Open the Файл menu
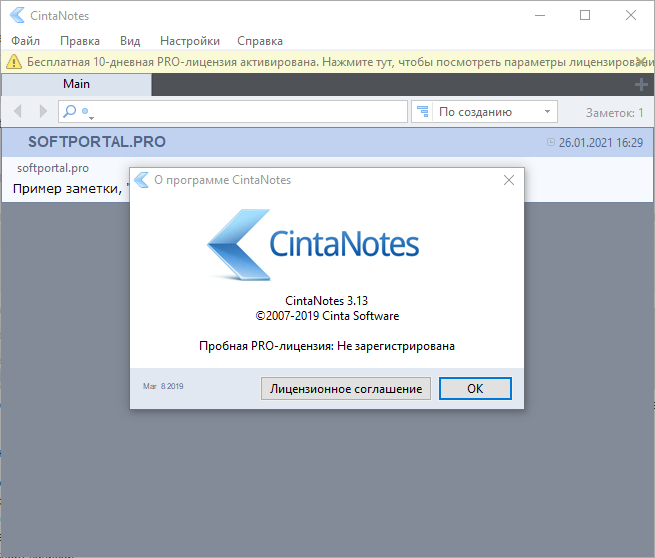The width and height of the screenshot is (655, 558). pos(25,41)
